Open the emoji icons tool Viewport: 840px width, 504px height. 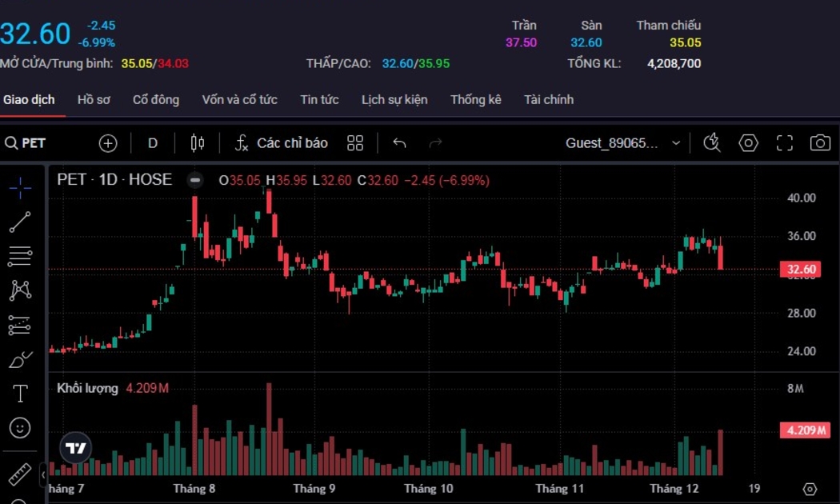pos(20,428)
